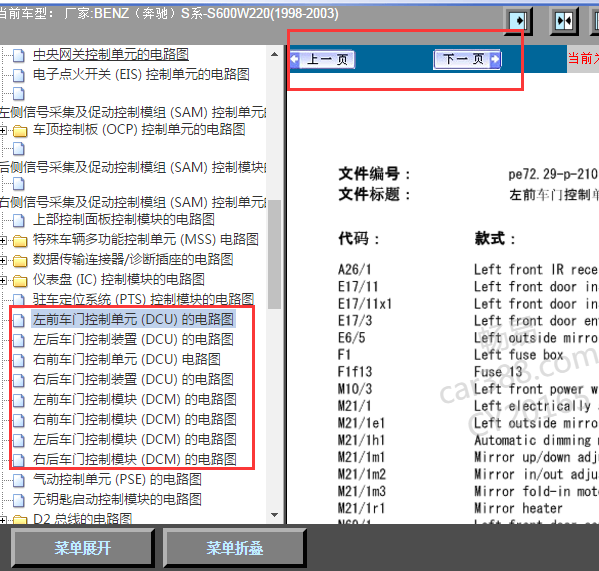599x571 pixels.
Task: Select 左前车门控制单元 (DCU) 的电路图
Action: click(x=133, y=319)
